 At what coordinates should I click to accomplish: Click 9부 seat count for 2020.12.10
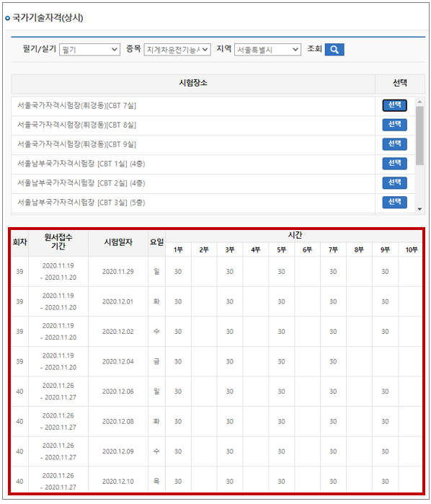coord(385,481)
